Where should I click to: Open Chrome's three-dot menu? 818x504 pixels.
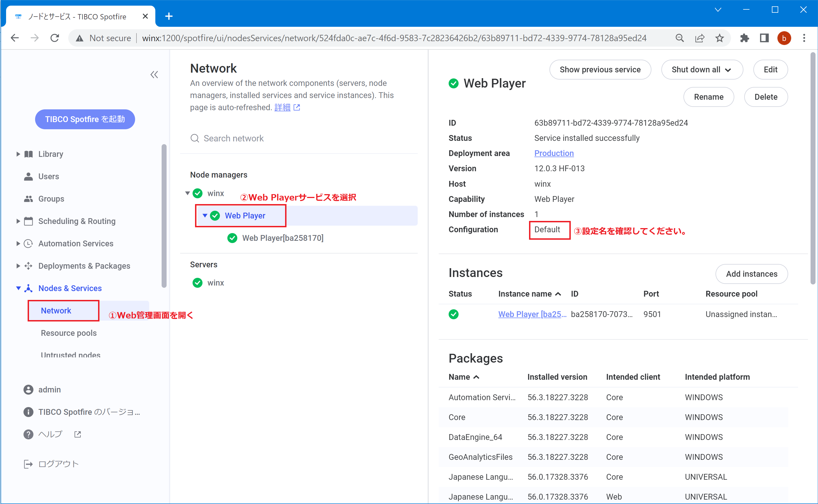[804, 38]
